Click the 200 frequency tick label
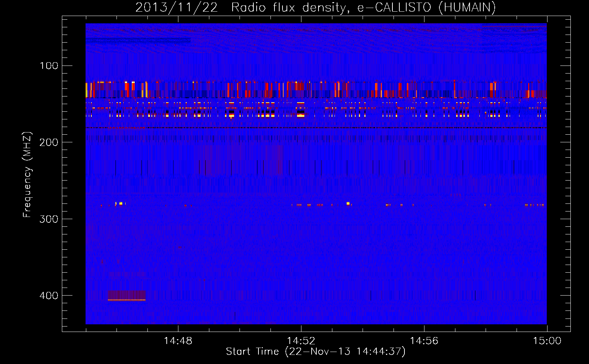Image resolution: width=589 pixels, height=364 pixels. [x=49, y=142]
